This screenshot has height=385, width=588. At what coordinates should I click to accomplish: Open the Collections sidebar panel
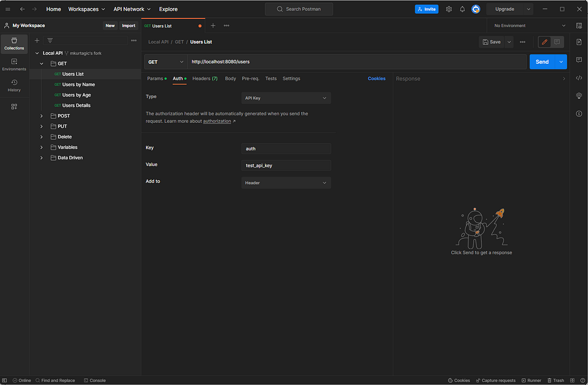[14, 44]
